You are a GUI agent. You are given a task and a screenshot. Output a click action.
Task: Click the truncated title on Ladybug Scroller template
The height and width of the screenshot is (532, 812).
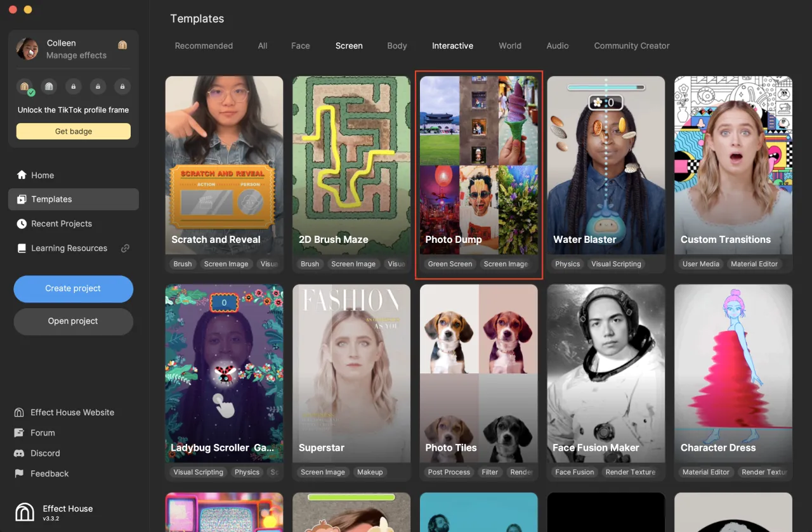coord(224,448)
